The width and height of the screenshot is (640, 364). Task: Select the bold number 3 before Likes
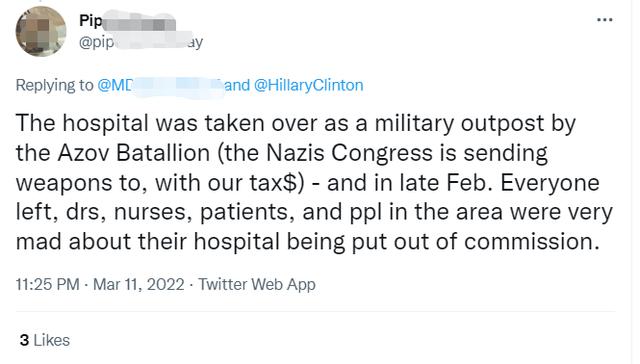(x=24, y=340)
